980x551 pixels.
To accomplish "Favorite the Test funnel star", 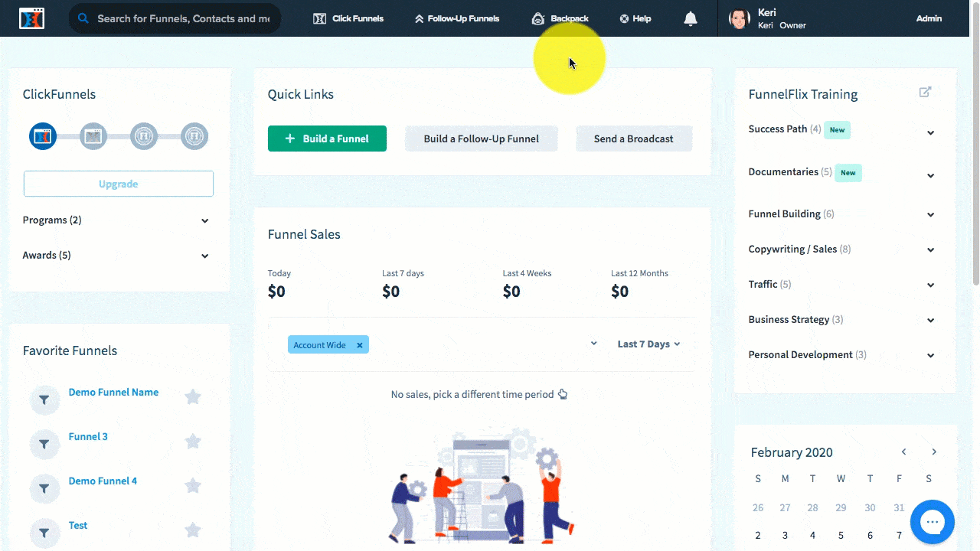I will click(192, 530).
